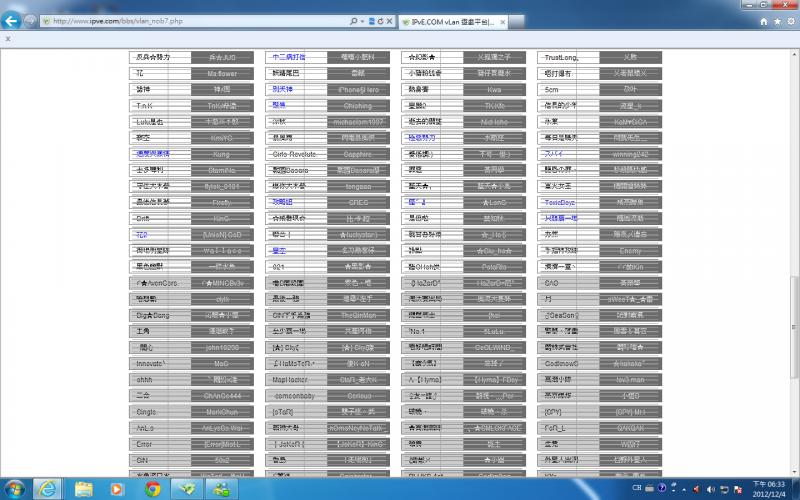The image size is (800, 500).
Task: Launch Windows Media Player from taskbar
Action: point(117,489)
